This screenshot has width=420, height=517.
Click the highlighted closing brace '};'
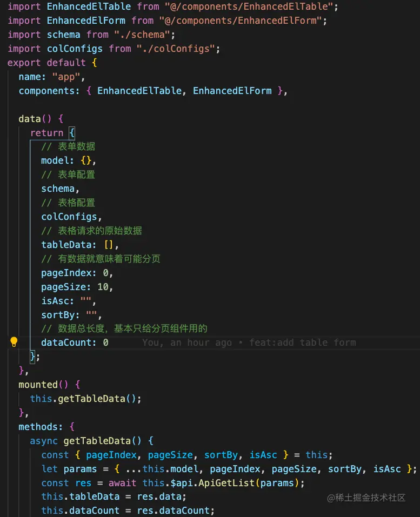(x=35, y=357)
